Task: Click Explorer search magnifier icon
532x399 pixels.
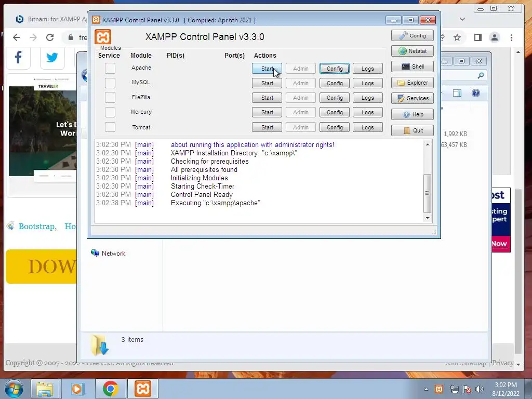Action: tap(481, 76)
